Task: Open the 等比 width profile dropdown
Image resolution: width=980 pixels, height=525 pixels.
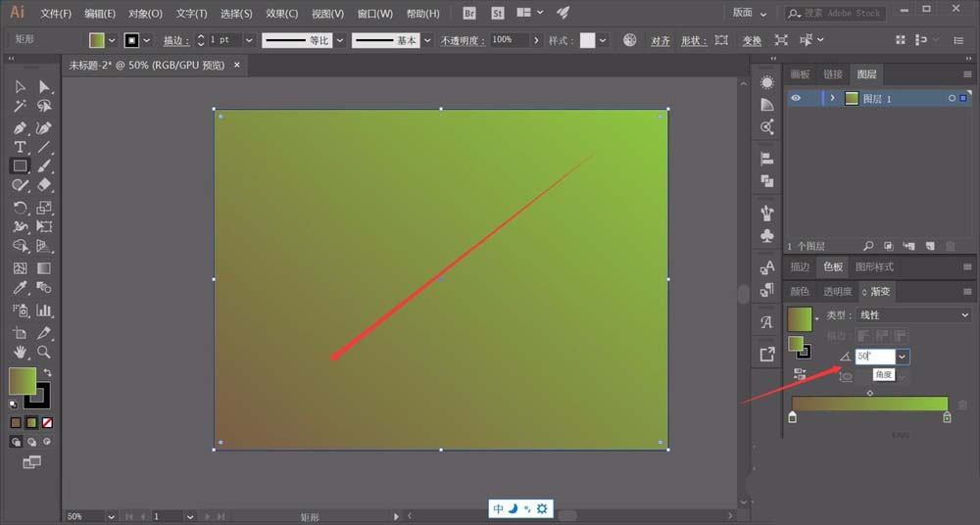Action: [x=340, y=40]
